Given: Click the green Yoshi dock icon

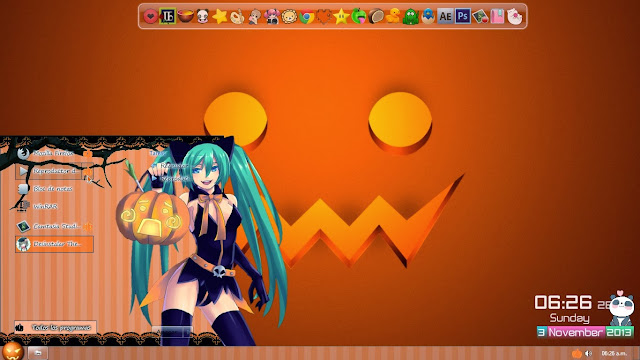Looking at the screenshot, I should pyautogui.click(x=358, y=17).
